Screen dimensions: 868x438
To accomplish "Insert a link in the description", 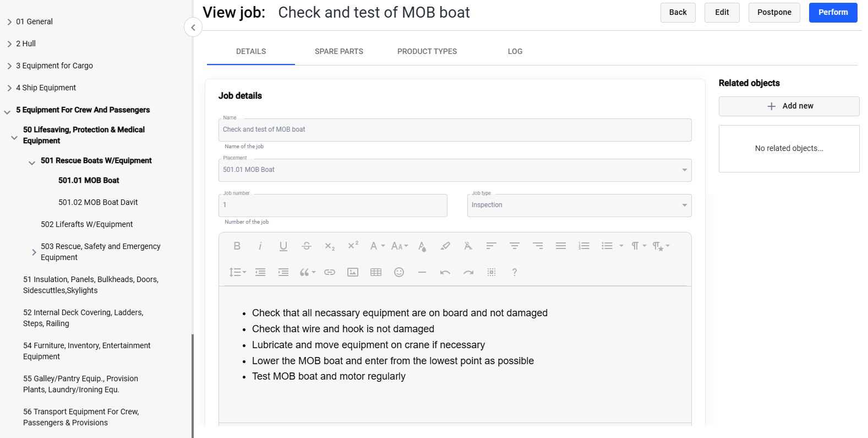I will click(x=330, y=272).
